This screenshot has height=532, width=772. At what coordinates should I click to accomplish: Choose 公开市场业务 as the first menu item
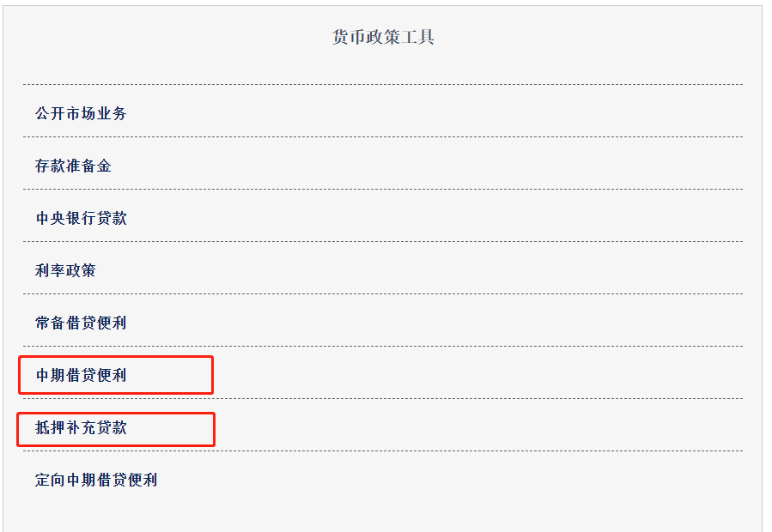pyautogui.click(x=79, y=112)
